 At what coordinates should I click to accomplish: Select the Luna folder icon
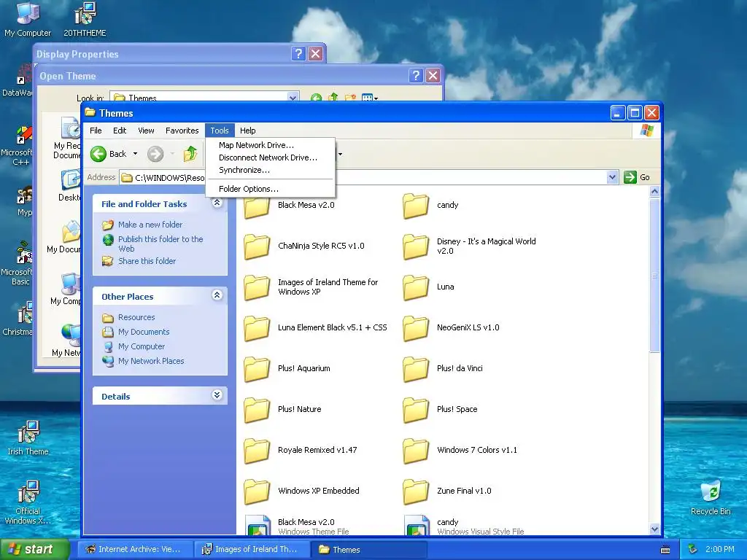[x=415, y=287]
